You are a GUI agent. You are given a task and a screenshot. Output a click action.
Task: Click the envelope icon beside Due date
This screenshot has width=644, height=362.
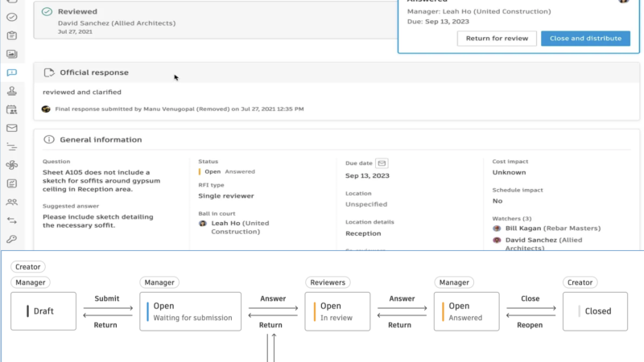pos(382,162)
